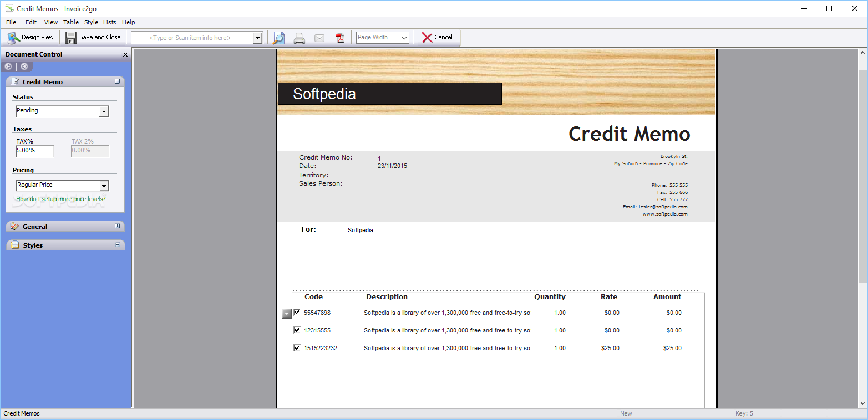Go back with Document Control left arrow

click(8, 66)
